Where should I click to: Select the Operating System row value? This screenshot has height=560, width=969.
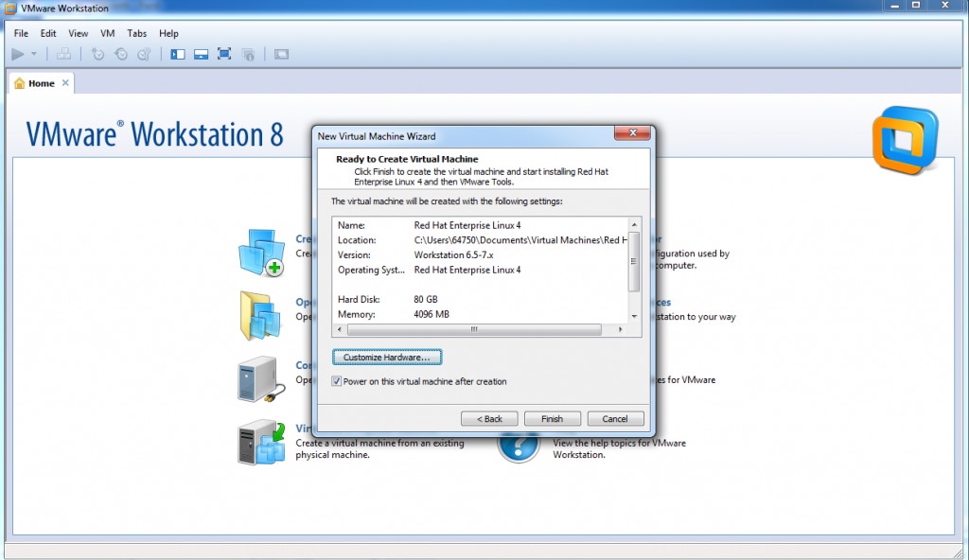(x=467, y=271)
